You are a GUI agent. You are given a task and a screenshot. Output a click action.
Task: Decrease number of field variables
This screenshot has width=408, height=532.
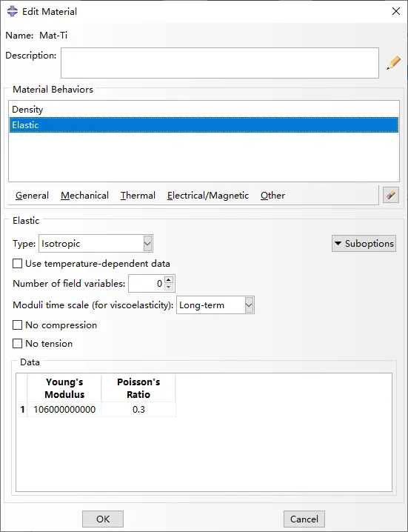169,287
